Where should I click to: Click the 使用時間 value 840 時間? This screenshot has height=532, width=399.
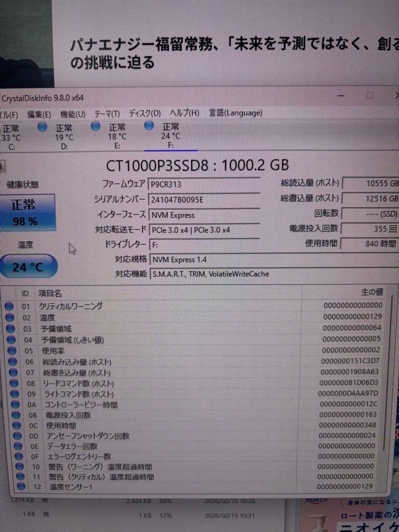tap(370, 244)
